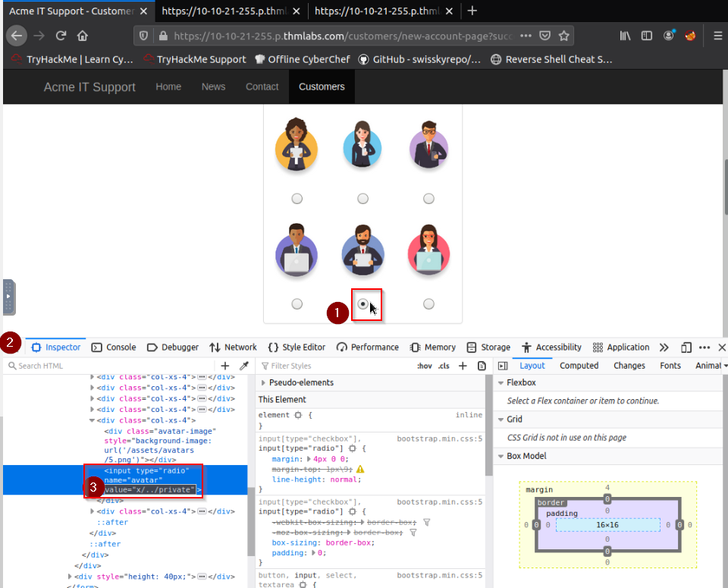Select radio under woman on red avatar
Viewport: 728px width, 588px height.
429,304
